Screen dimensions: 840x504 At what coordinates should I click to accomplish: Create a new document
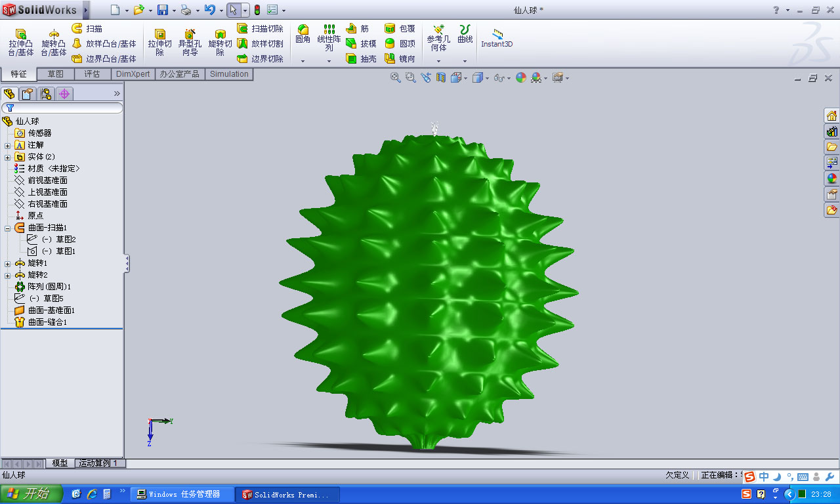click(x=115, y=10)
